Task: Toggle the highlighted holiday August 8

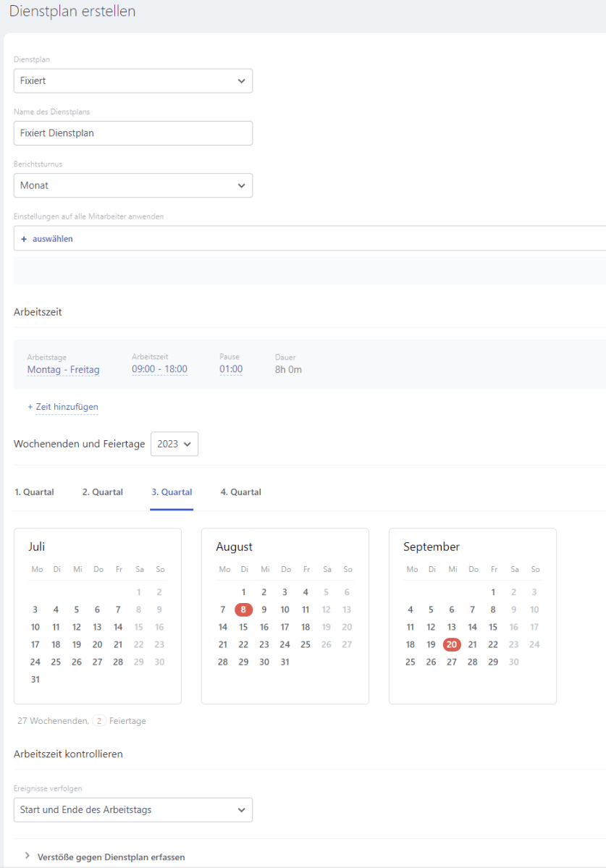Action: coord(244,610)
